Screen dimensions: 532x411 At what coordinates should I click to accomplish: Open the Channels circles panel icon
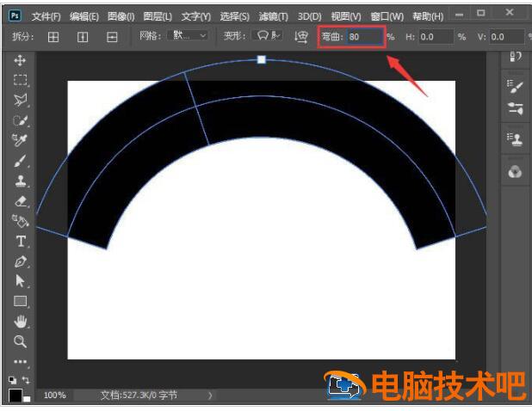click(x=515, y=172)
